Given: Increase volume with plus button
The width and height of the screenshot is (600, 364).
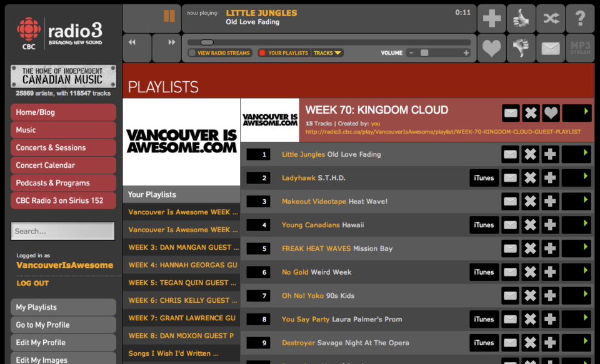Looking at the screenshot, I should [466, 53].
